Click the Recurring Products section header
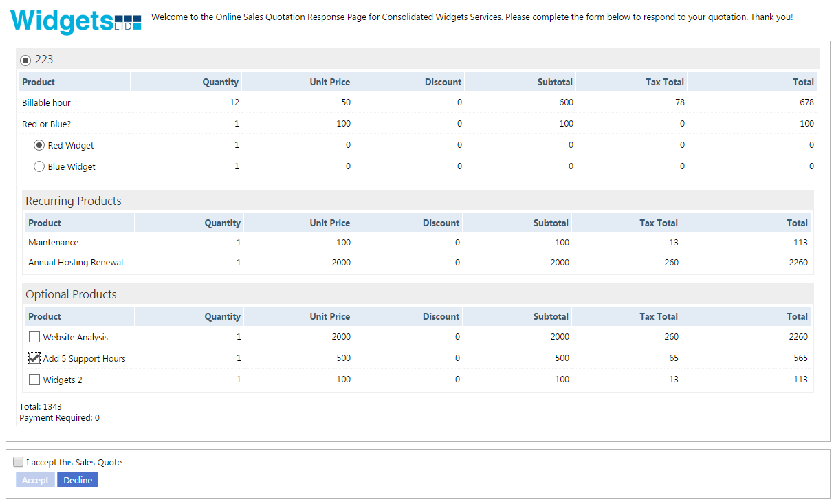The width and height of the screenshot is (834, 504). pyautogui.click(x=74, y=201)
